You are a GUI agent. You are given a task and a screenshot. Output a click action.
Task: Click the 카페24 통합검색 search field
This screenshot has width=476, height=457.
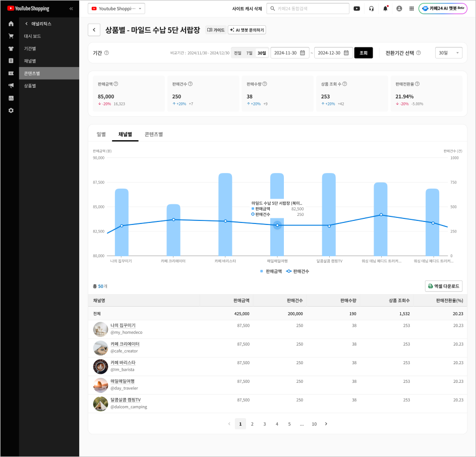308,9
